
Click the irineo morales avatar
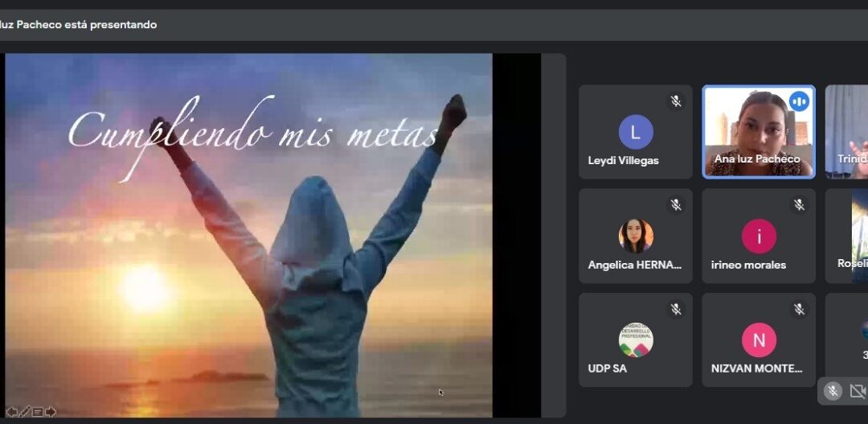pyautogui.click(x=759, y=236)
